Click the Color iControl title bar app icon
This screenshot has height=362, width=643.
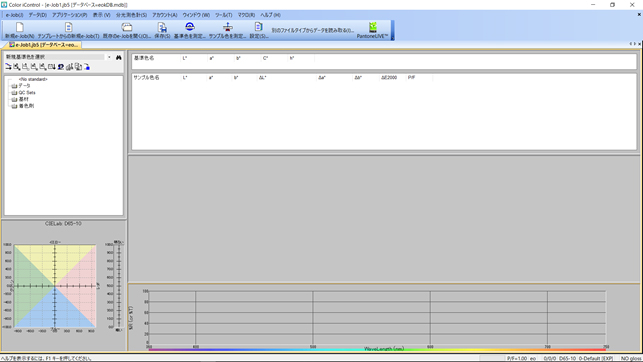[4, 5]
